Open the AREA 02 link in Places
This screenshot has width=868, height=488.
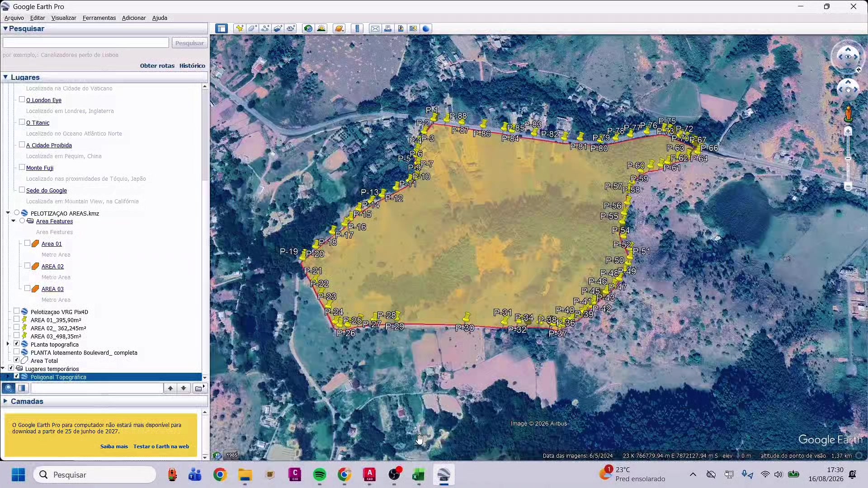[x=52, y=266]
